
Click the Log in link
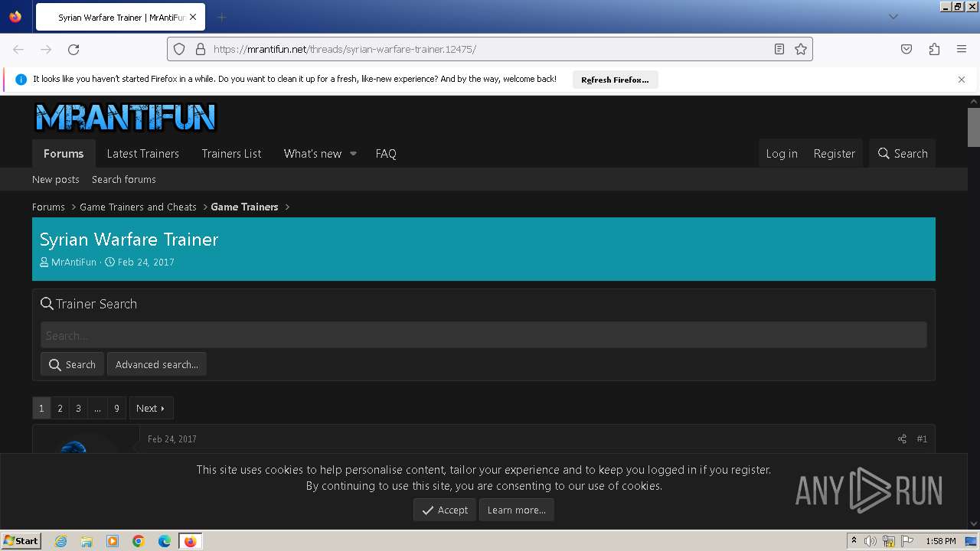coord(782,153)
